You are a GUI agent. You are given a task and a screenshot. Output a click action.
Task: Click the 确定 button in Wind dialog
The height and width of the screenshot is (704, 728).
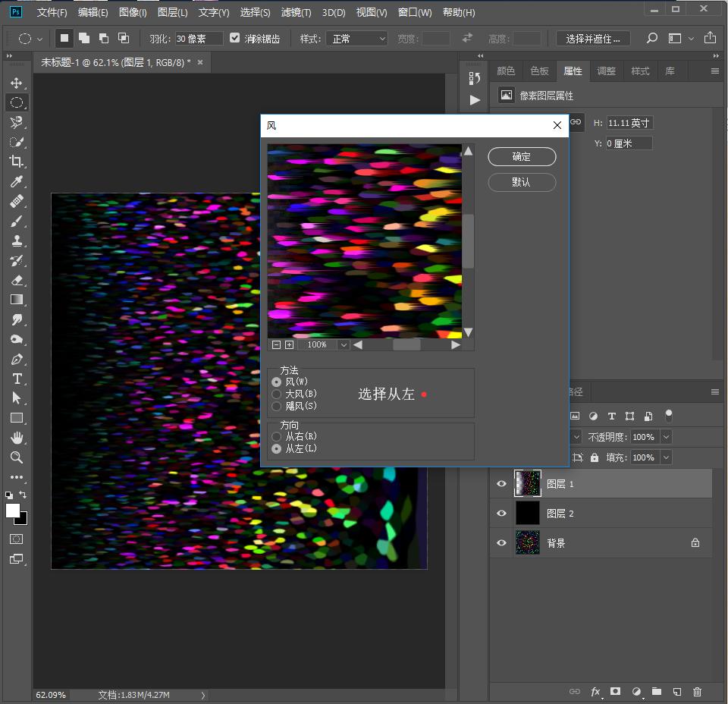coord(522,157)
